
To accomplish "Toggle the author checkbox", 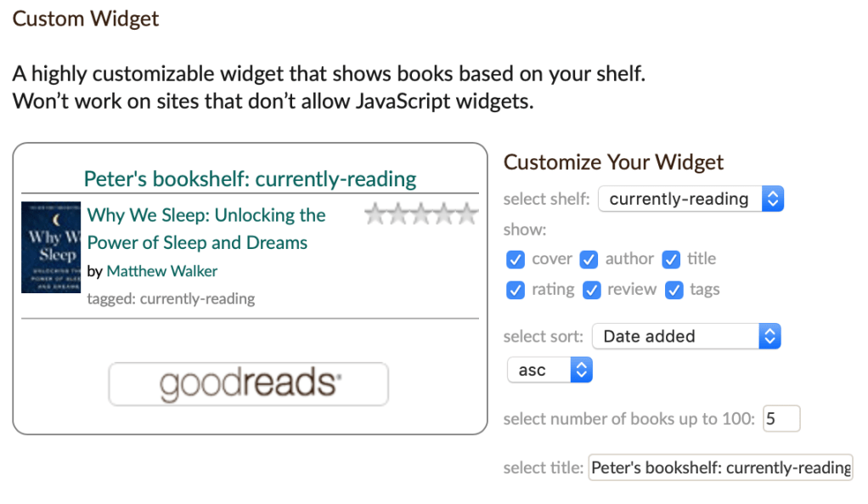I will pos(589,259).
